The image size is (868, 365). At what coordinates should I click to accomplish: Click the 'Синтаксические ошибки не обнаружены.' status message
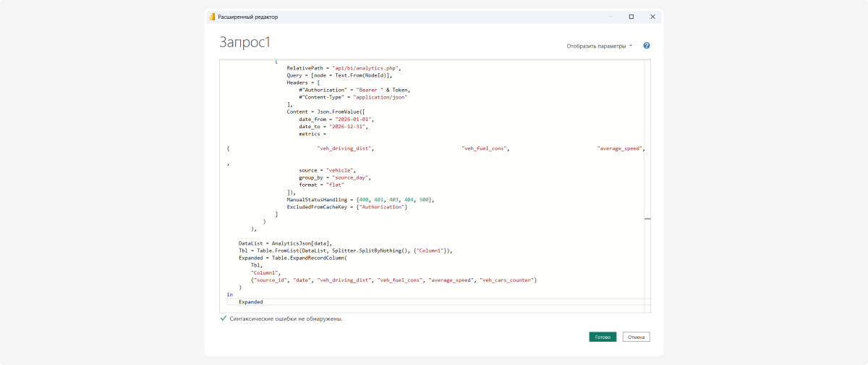point(286,318)
